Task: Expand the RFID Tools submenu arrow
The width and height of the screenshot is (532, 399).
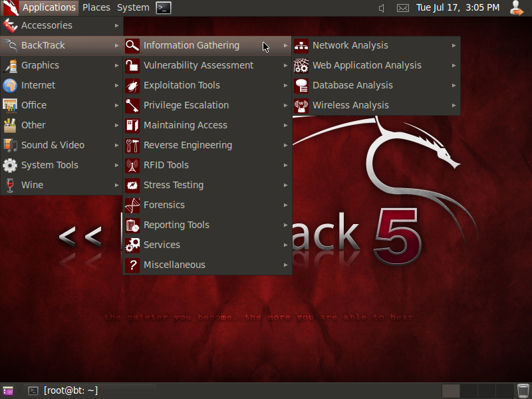Action: click(x=286, y=165)
